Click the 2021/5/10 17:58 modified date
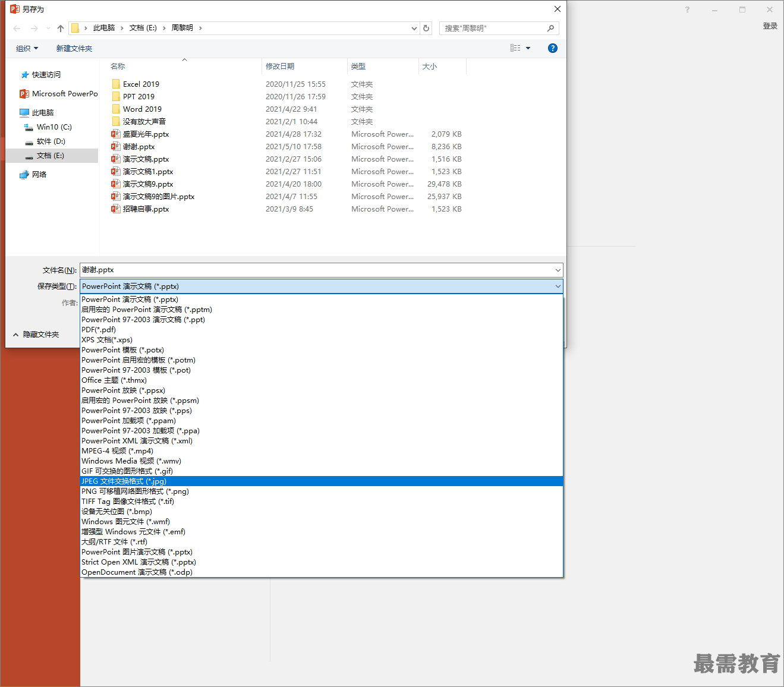Viewport: 784px width, 687px height. click(x=294, y=147)
